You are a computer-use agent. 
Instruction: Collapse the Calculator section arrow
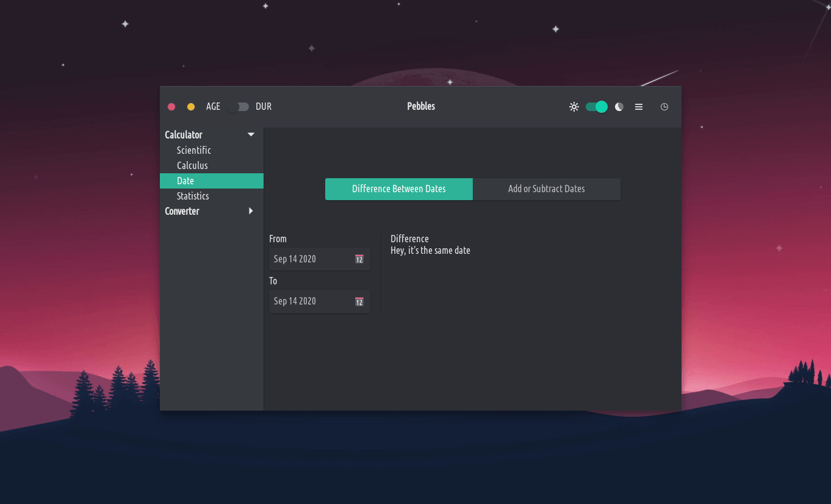tap(251, 135)
